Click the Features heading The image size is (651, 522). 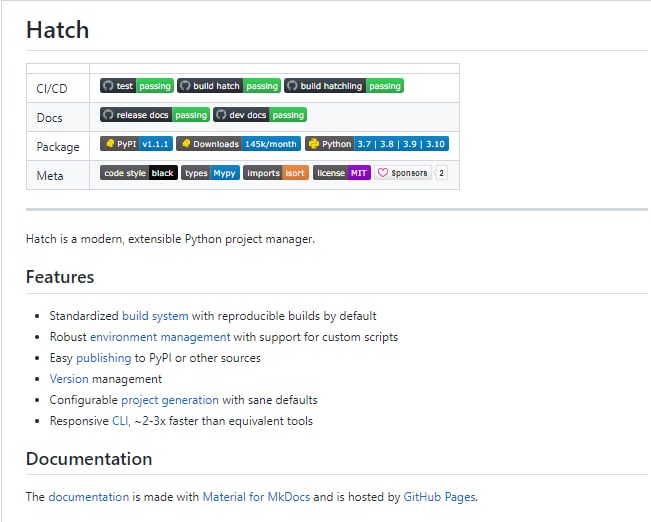click(60, 277)
